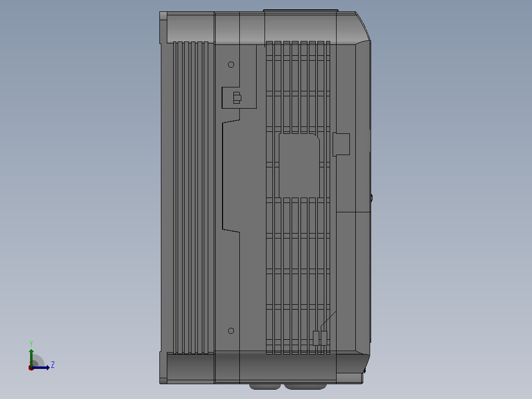Click the green Y axis of the view triad
532x399 pixels.
point(31,357)
